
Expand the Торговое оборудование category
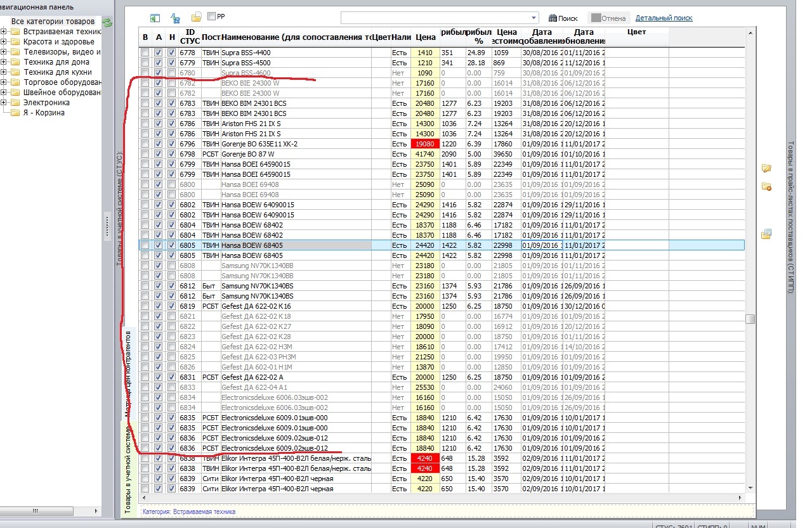[x=4, y=82]
